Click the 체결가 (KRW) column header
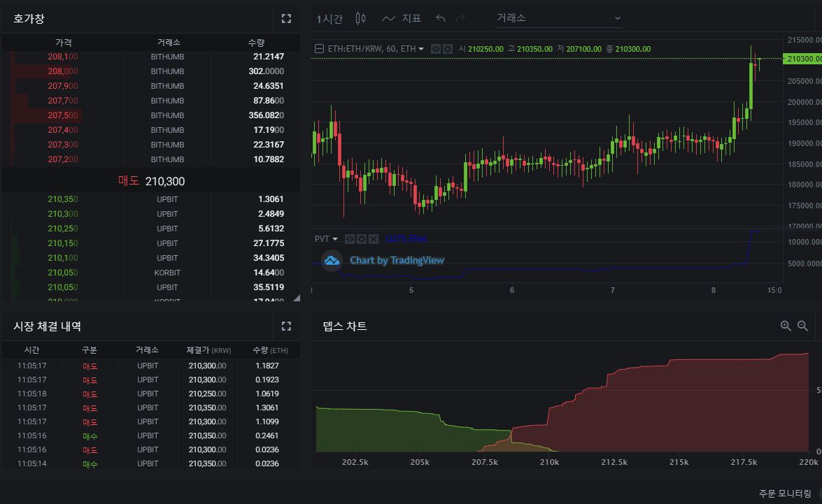 coord(208,350)
